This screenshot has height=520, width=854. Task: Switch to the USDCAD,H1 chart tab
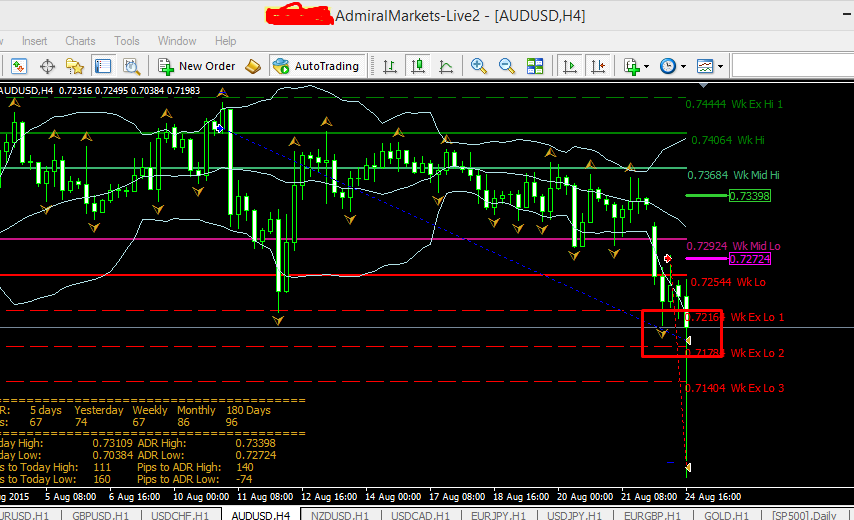(420, 515)
